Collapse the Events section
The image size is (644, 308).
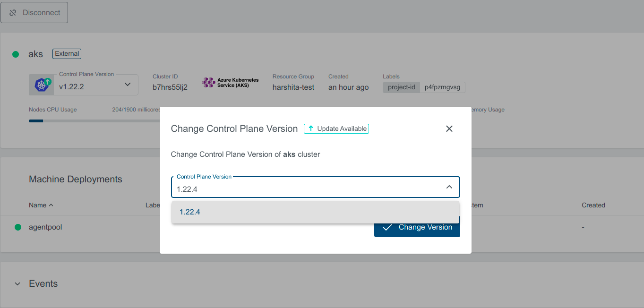click(x=17, y=283)
